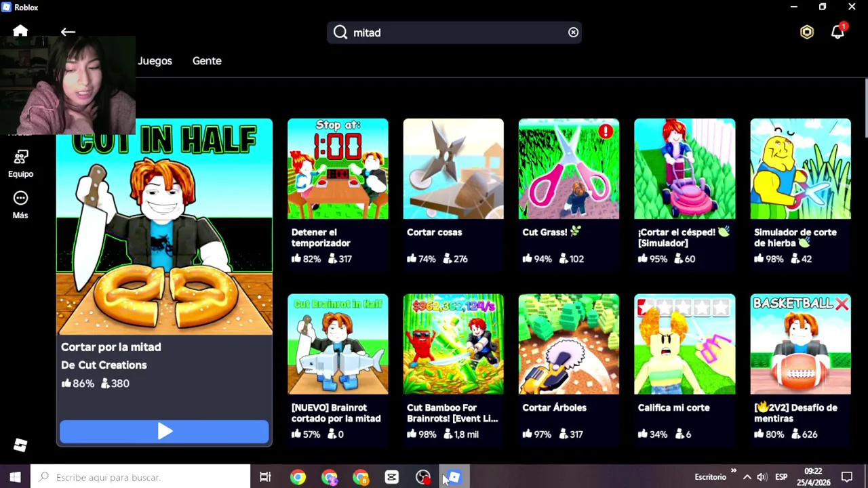Click Cut Bamboo For Brainrots title

point(452,413)
